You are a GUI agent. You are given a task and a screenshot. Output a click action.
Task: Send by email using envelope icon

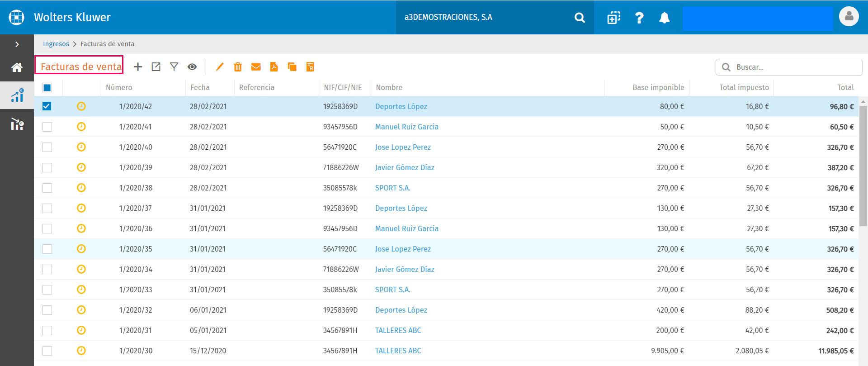256,67
